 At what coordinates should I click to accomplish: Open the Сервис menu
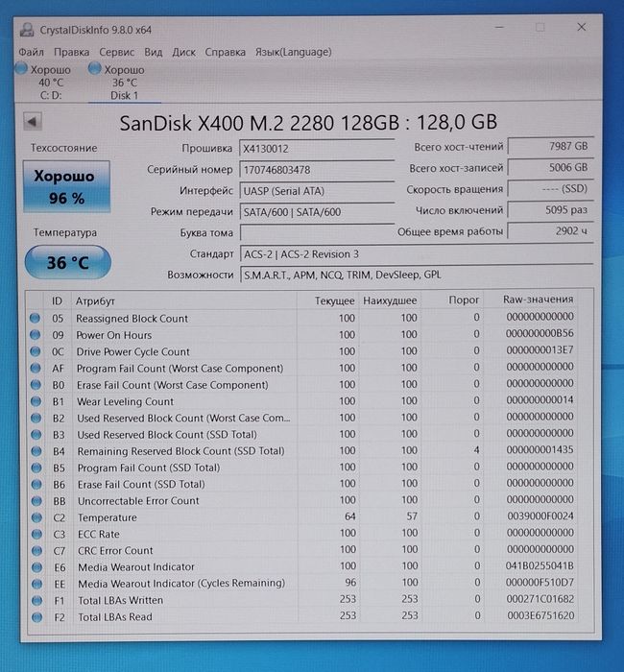pyautogui.click(x=116, y=52)
